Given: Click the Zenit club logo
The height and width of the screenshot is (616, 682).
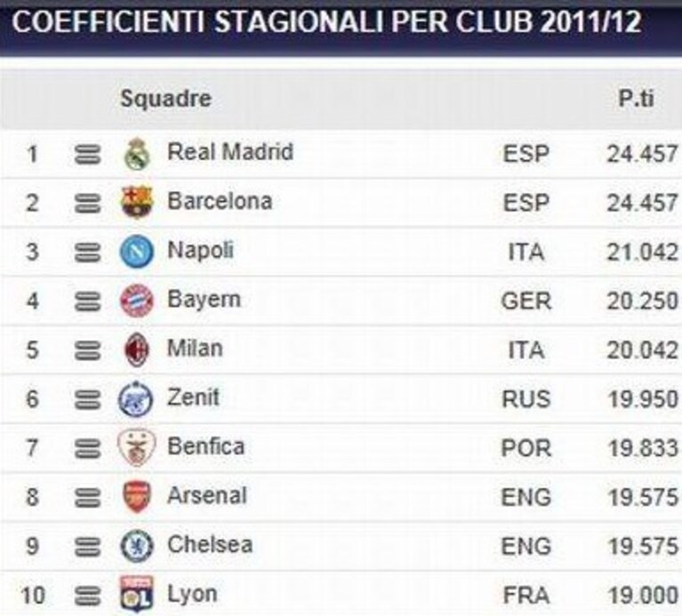Looking at the screenshot, I should coord(136,398).
